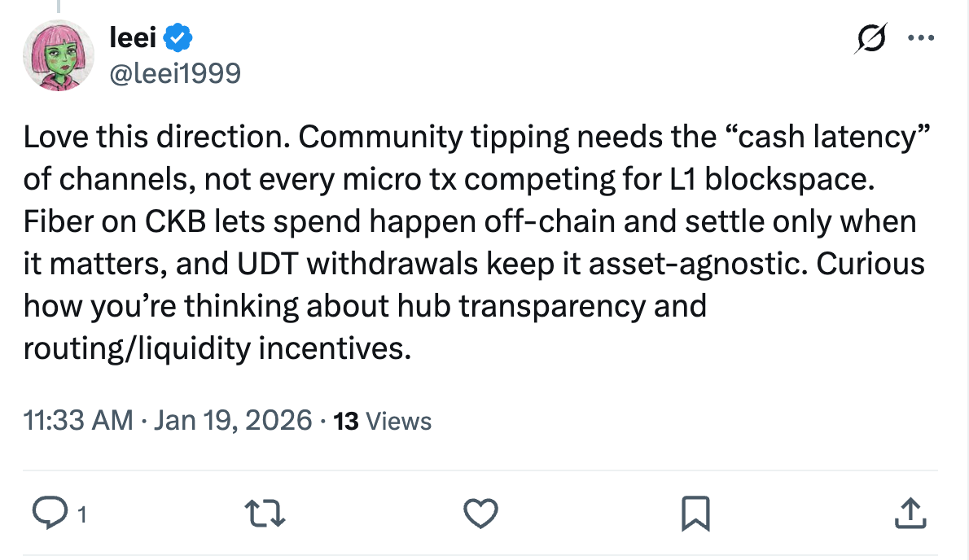Click the blue verified badge
Screen dimensions: 969x560
tap(179, 37)
